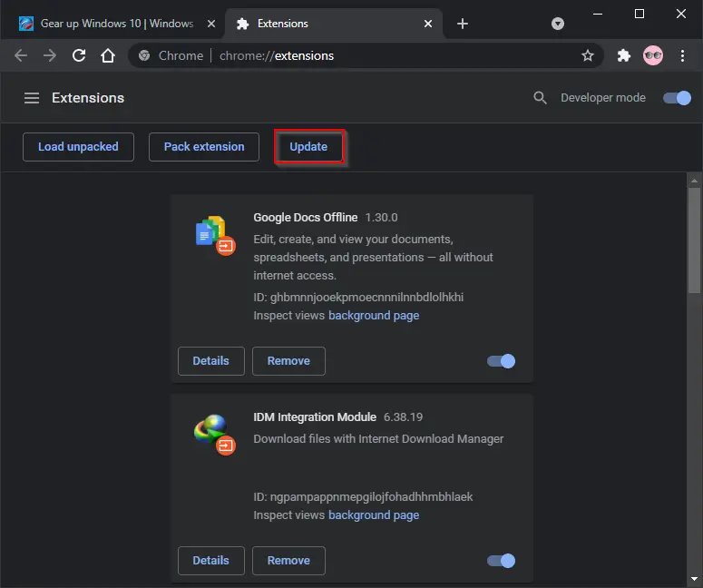703x588 pixels.
Task: Click the Developer mode label
Action: pos(603,98)
